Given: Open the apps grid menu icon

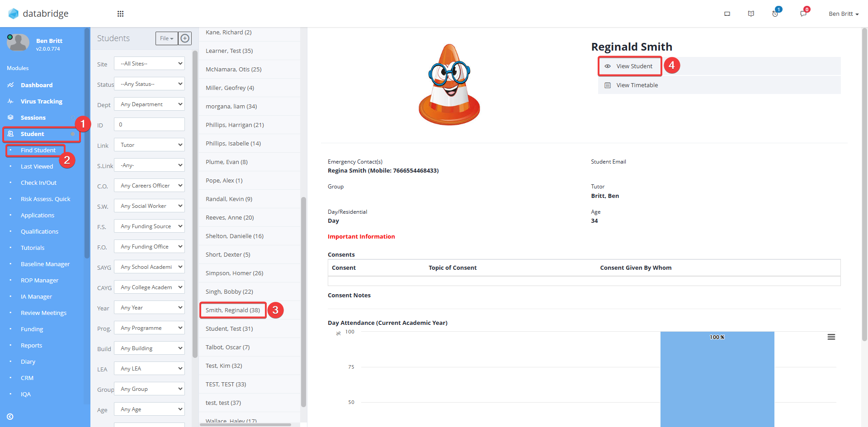Looking at the screenshot, I should pos(120,14).
